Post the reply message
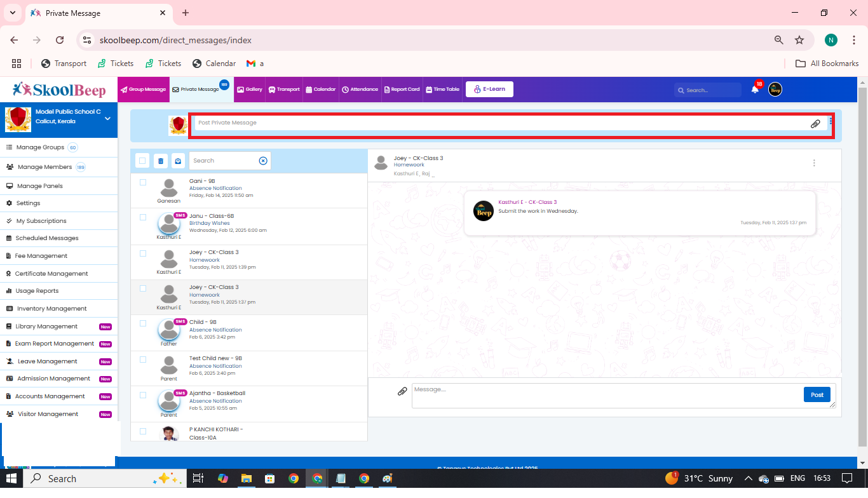The height and width of the screenshot is (498, 868). (x=817, y=394)
